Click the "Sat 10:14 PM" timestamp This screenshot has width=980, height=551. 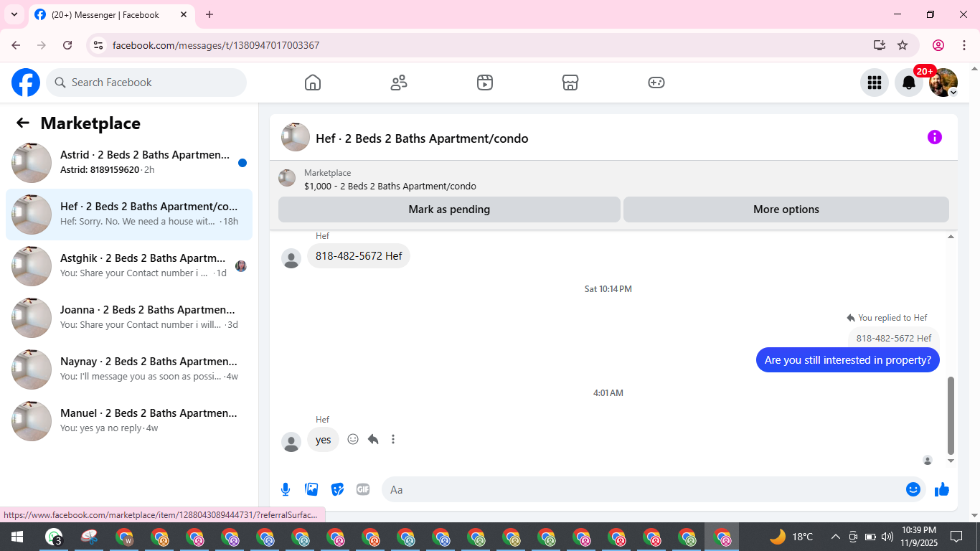click(x=608, y=289)
